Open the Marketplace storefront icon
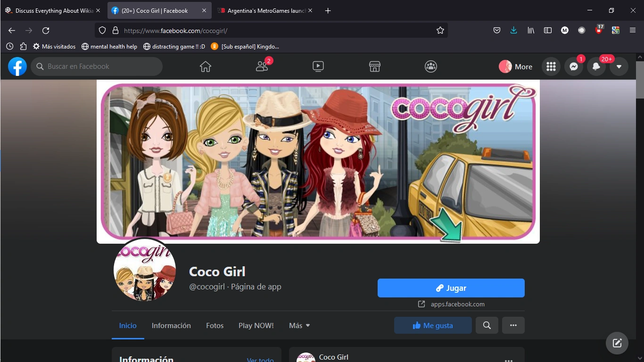Image resolution: width=644 pixels, height=362 pixels. click(x=374, y=66)
